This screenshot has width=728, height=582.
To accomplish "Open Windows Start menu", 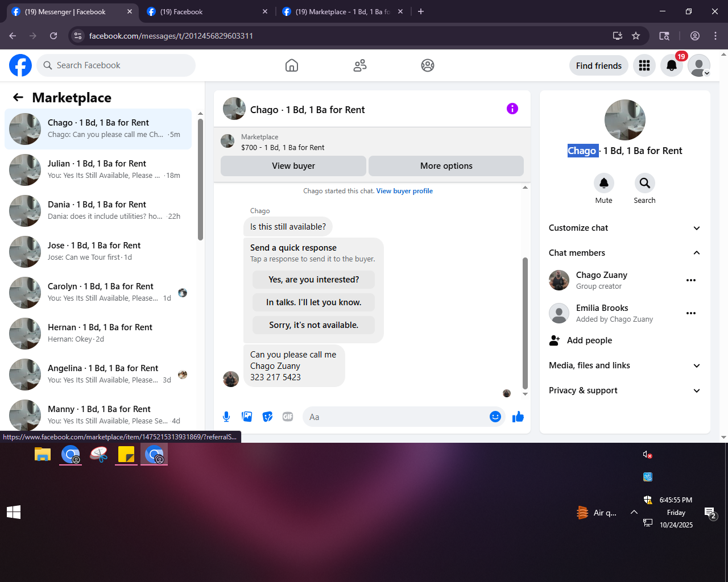I will click(14, 512).
